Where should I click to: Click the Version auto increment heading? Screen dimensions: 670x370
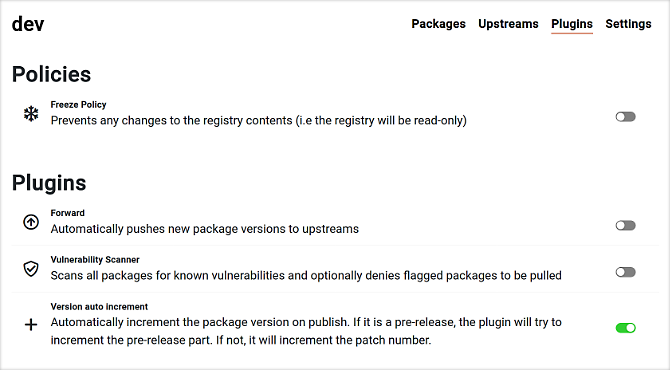[x=99, y=307]
